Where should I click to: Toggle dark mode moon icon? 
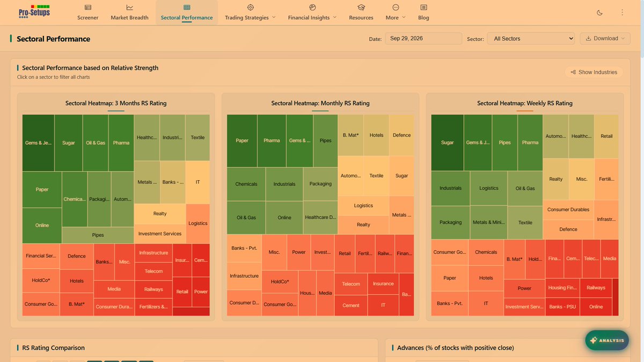click(599, 12)
